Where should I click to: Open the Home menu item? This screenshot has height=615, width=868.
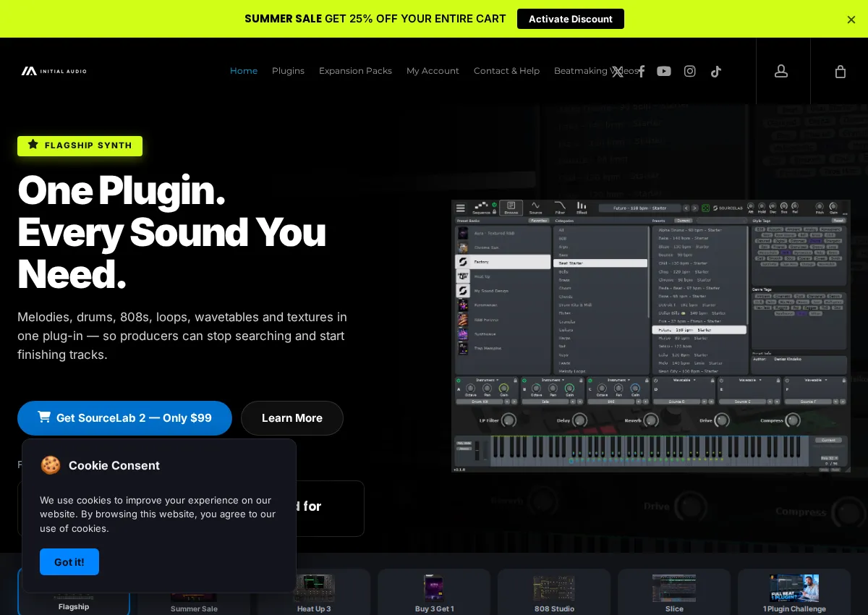[x=244, y=71]
